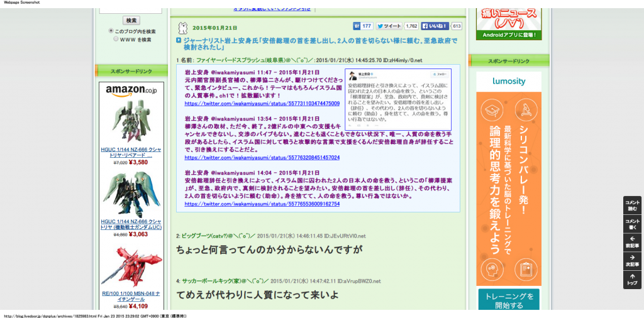Open HGUC クシャトリヤ (機動戦士ガンダムUC) link
The image size is (644, 318).
pos(131,224)
